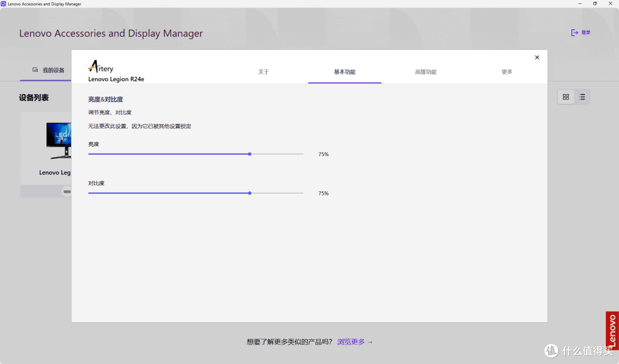This screenshot has height=364, width=619.
Task: Click the 亮度&对比度 section heading
Action: click(105, 100)
